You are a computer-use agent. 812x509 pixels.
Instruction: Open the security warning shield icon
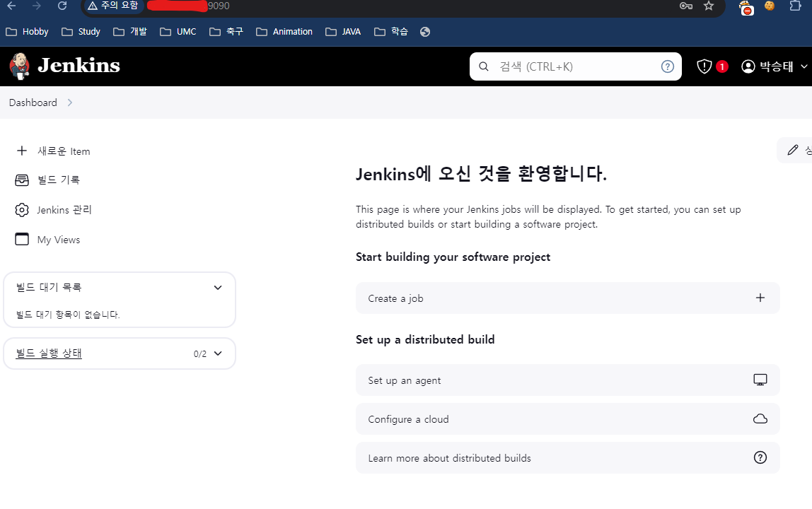coord(704,66)
